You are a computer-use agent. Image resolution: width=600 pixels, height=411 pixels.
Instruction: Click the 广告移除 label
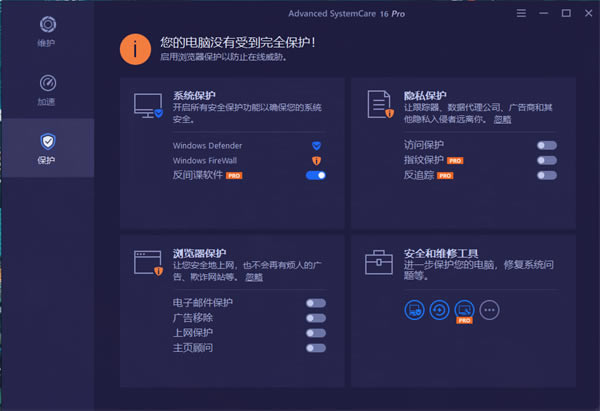click(x=192, y=318)
